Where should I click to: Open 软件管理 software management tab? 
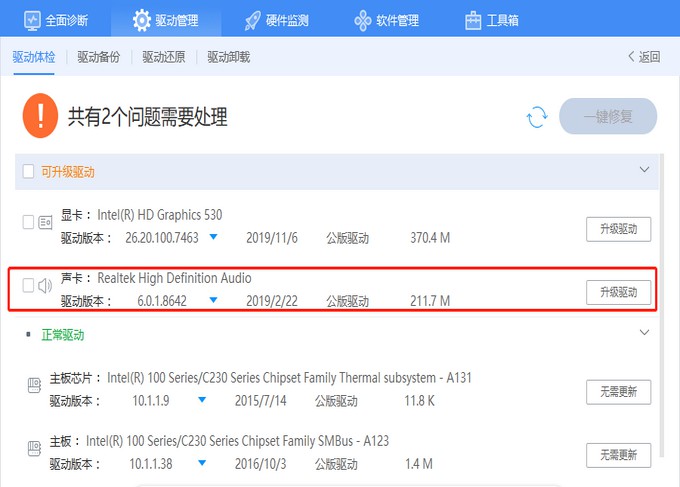pyautogui.click(x=386, y=20)
